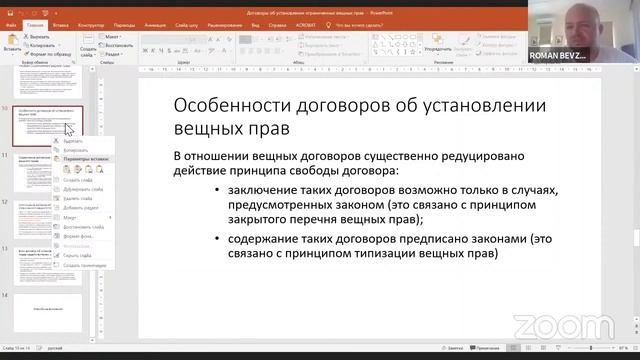Click fourth paste option (text only) icon

click(x=100, y=169)
